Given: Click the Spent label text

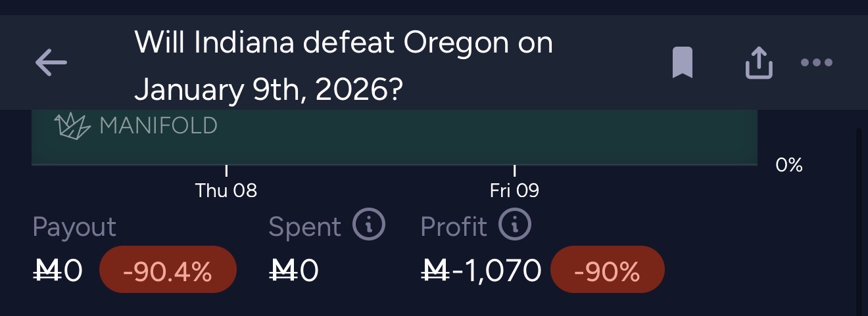Looking at the screenshot, I should pyautogui.click(x=304, y=227).
